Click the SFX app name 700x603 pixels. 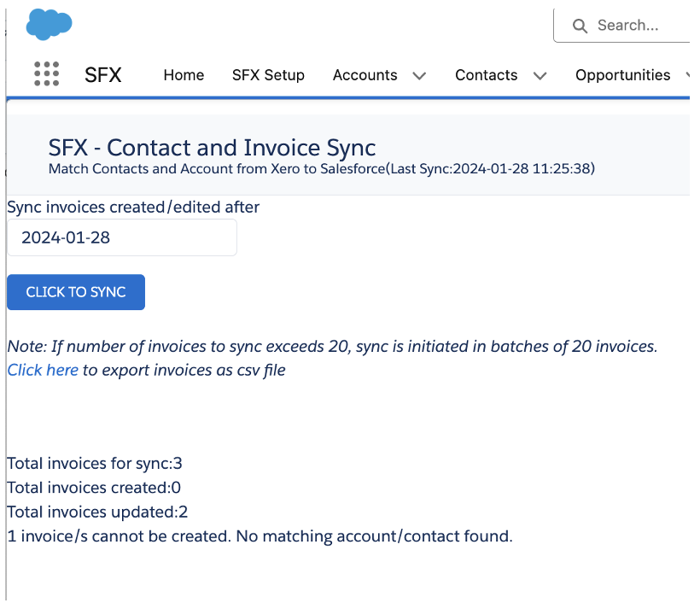(x=103, y=75)
